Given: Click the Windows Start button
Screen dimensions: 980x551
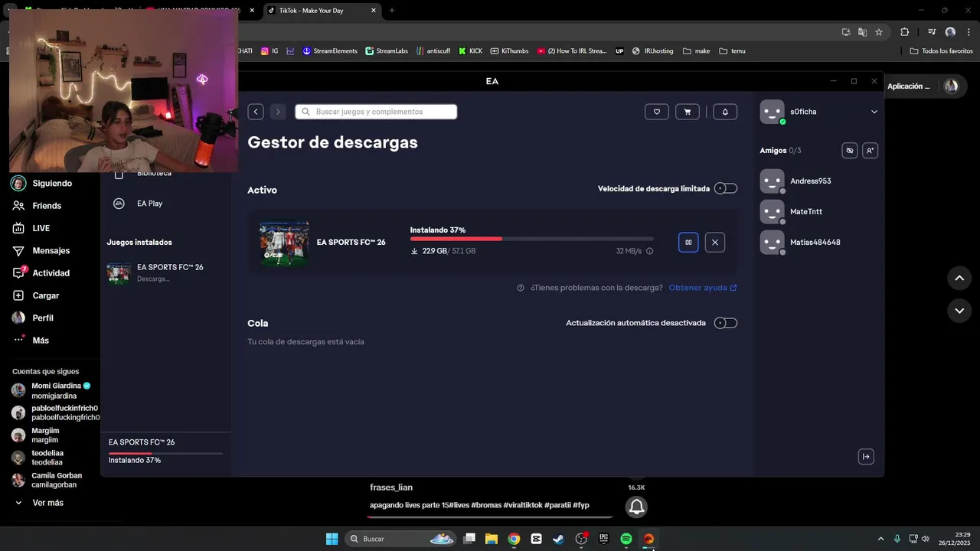Looking at the screenshot, I should click(332, 539).
